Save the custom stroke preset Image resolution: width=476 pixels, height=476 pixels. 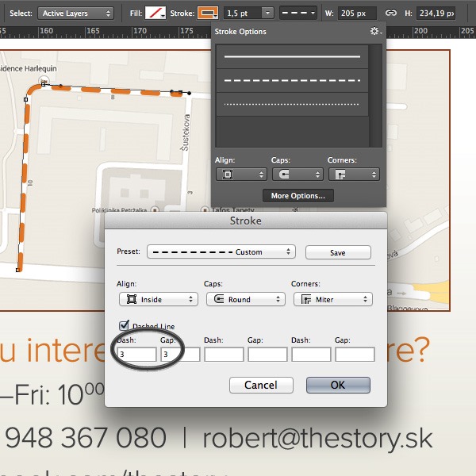(338, 252)
